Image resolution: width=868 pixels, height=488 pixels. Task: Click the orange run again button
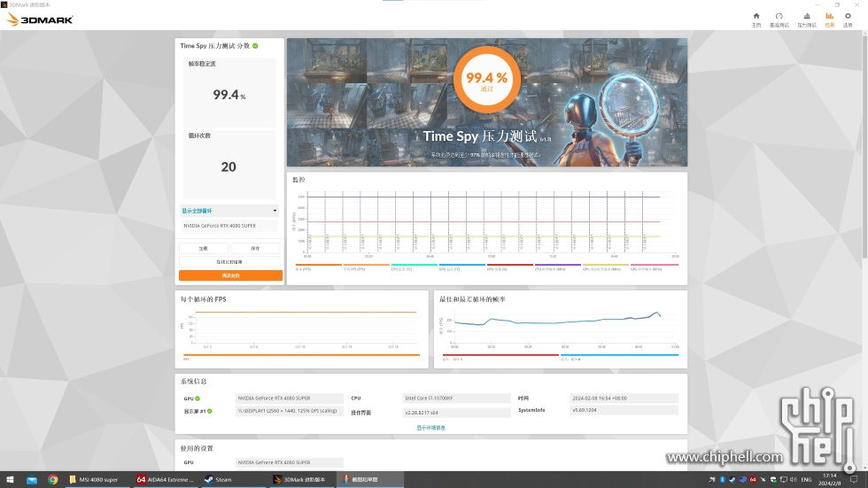tap(230, 275)
